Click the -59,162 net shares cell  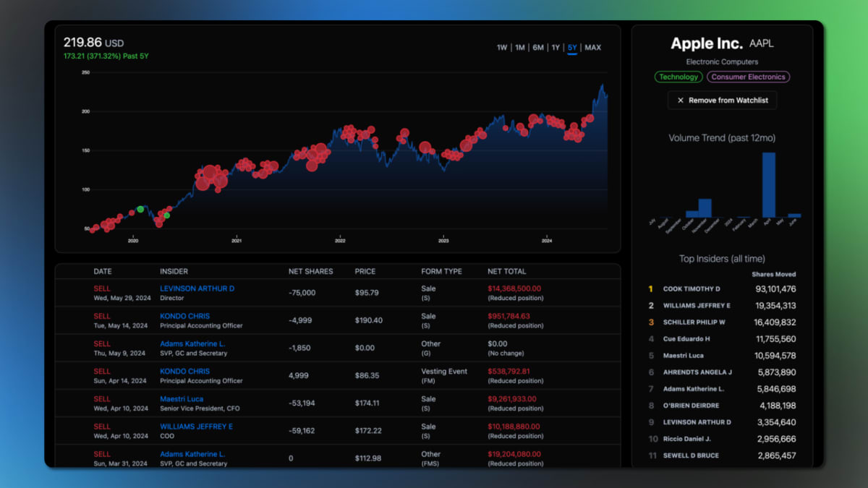(x=302, y=431)
